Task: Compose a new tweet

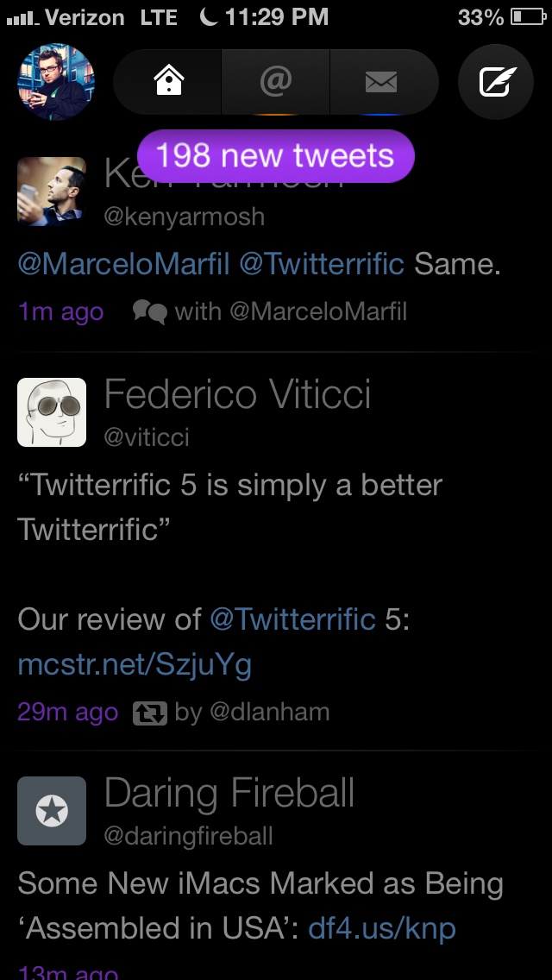Action: [496, 82]
